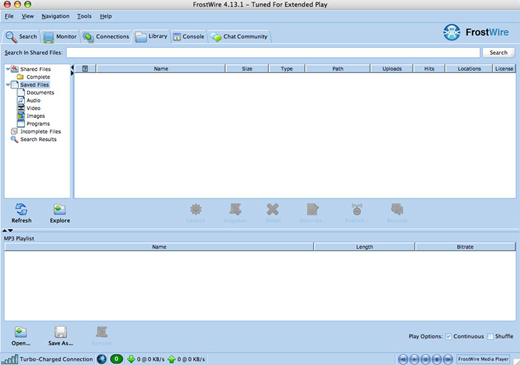Click the greyed-out Launch gear icon

coord(196,209)
